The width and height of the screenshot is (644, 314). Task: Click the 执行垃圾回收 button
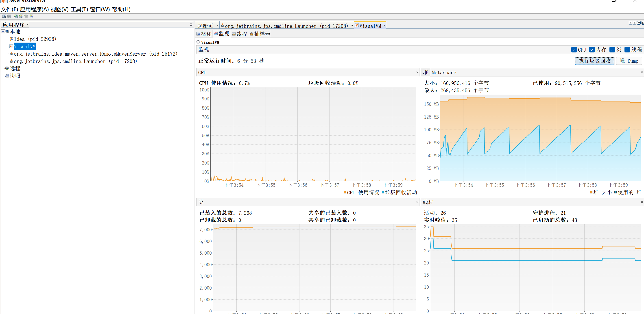point(594,61)
